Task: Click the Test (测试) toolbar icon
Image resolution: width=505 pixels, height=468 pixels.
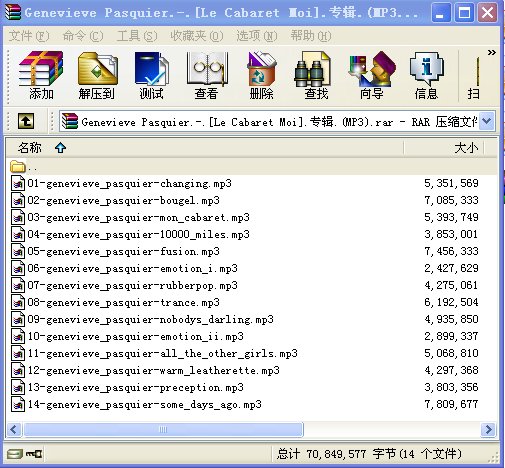Action: tap(151, 75)
